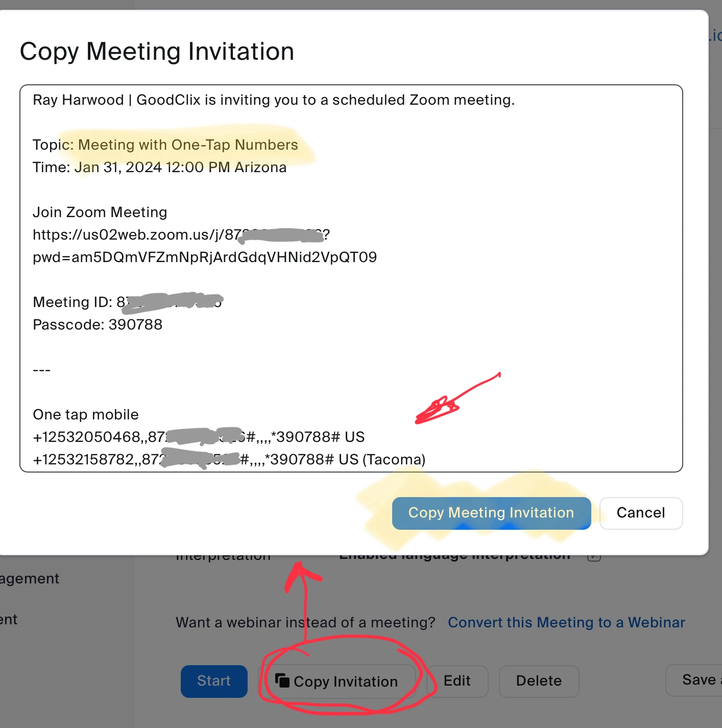Click the partially visible Save button
Screen dimensions: 722x728
coord(694,680)
